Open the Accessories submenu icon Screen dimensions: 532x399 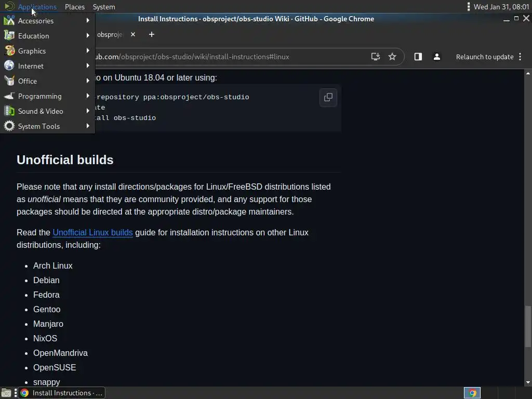(x=9, y=21)
